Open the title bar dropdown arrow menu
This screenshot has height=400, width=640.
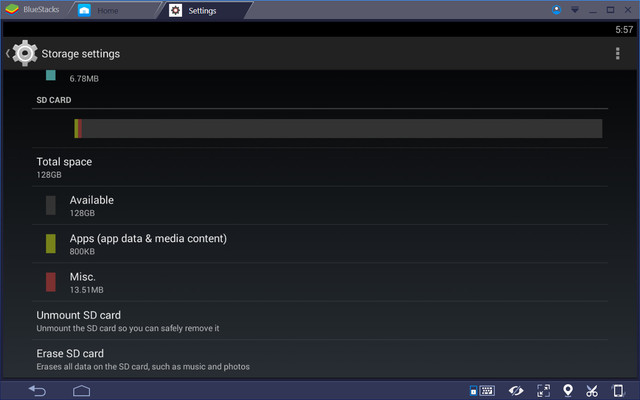[575, 10]
